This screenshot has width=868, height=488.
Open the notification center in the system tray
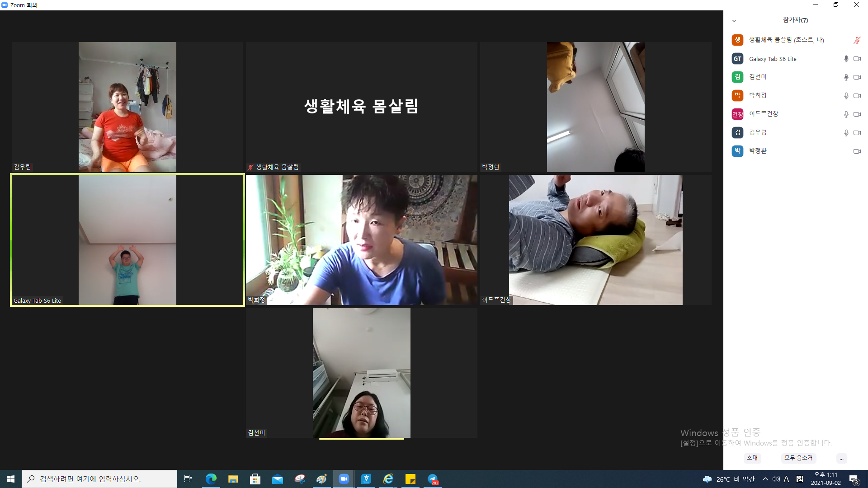(x=854, y=479)
